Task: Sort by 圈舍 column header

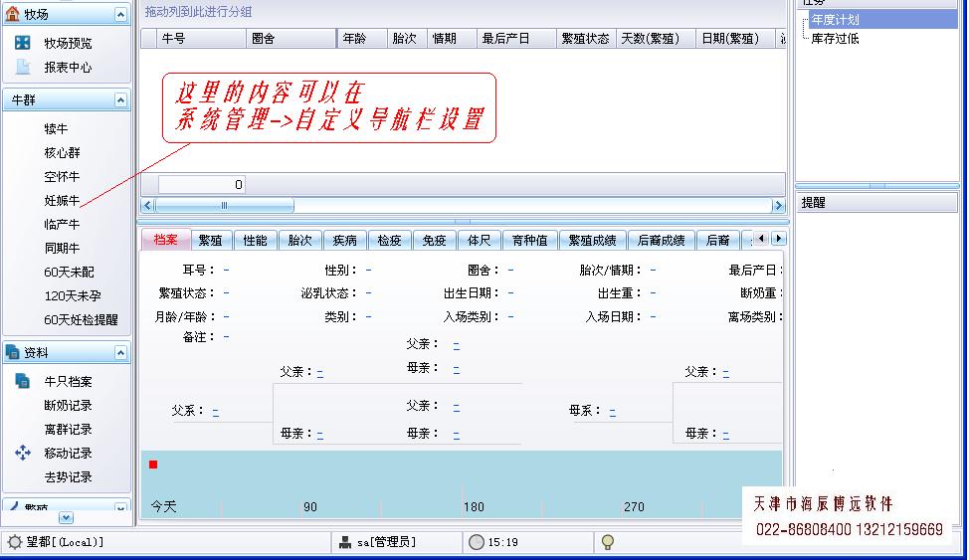Action: click(291, 39)
